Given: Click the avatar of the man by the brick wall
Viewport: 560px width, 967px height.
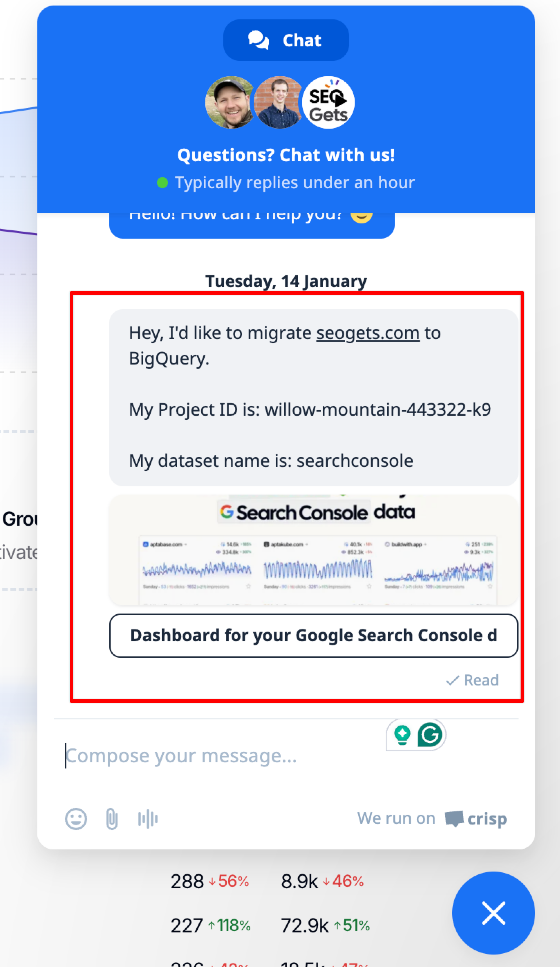Looking at the screenshot, I should 279,102.
